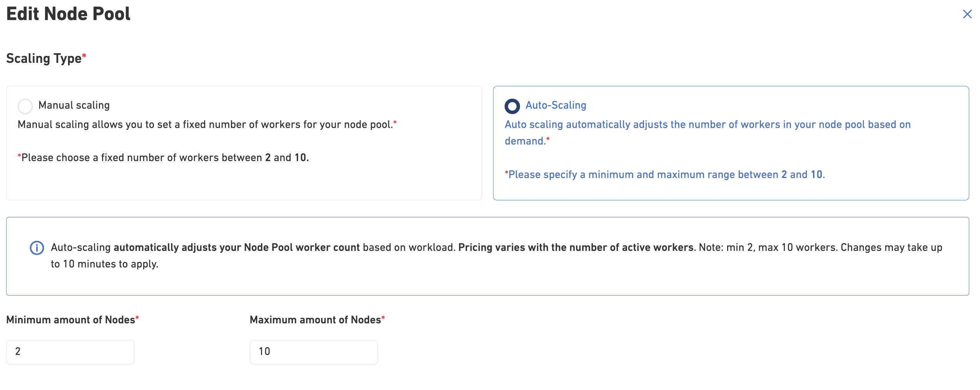The height and width of the screenshot is (390, 980).
Task: Click the auto scaling demand description text
Action: pos(707,125)
